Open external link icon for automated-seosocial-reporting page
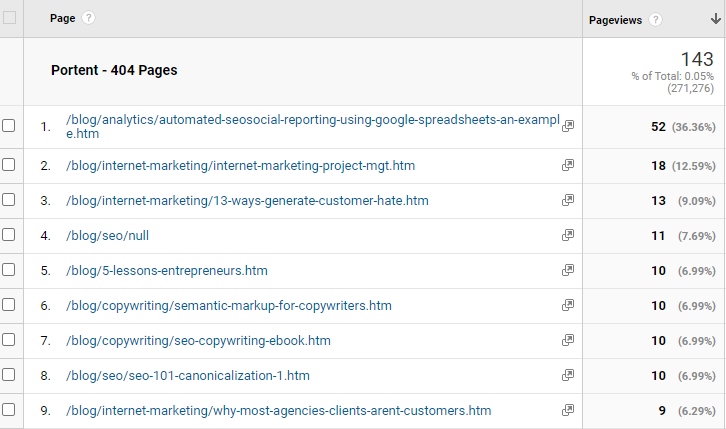This screenshot has width=726, height=429. click(x=568, y=126)
